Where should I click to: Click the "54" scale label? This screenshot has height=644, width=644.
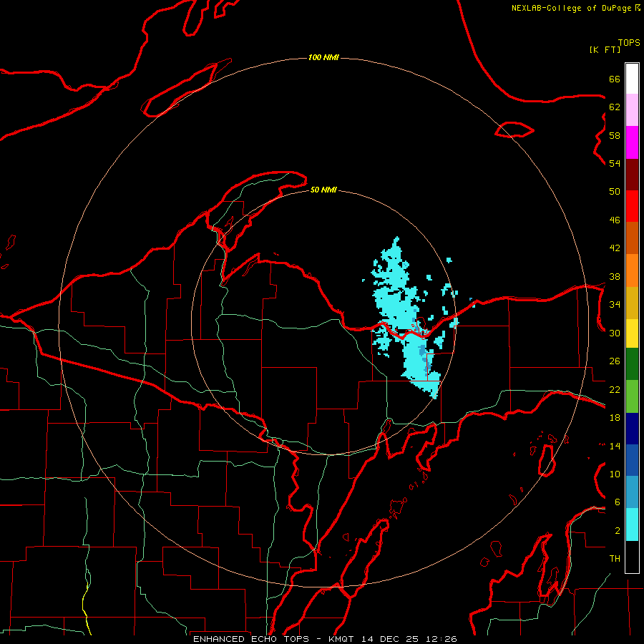[x=615, y=163]
